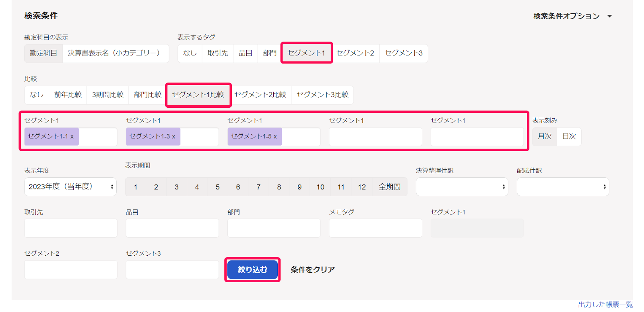Screen dimensions: 644x312
Task: Select 前年比較 comparison
Action: (68, 94)
